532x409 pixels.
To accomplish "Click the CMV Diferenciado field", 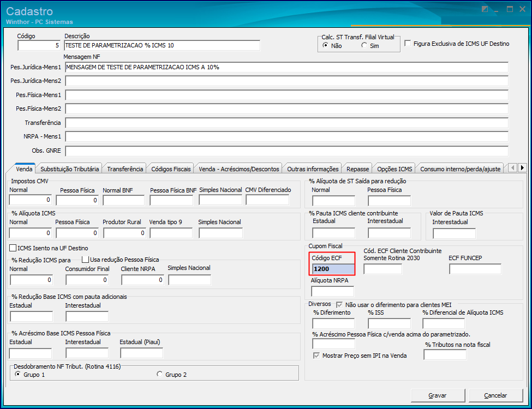I will 267,200.
